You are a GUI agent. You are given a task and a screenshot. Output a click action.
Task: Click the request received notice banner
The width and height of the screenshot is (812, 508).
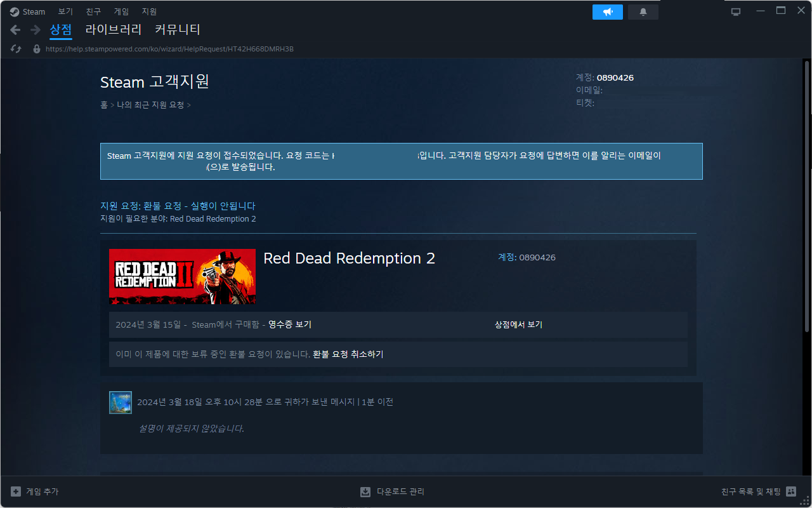pos(402,161)
